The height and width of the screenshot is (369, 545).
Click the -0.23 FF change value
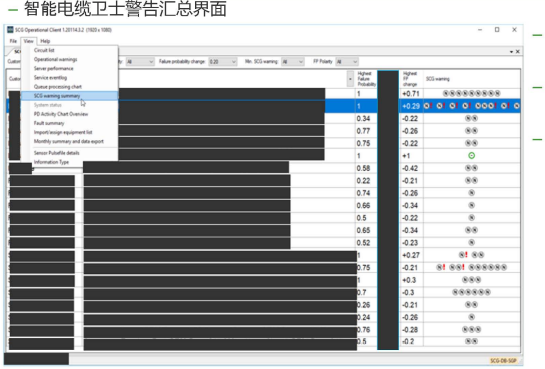click(x=410, y=243)
